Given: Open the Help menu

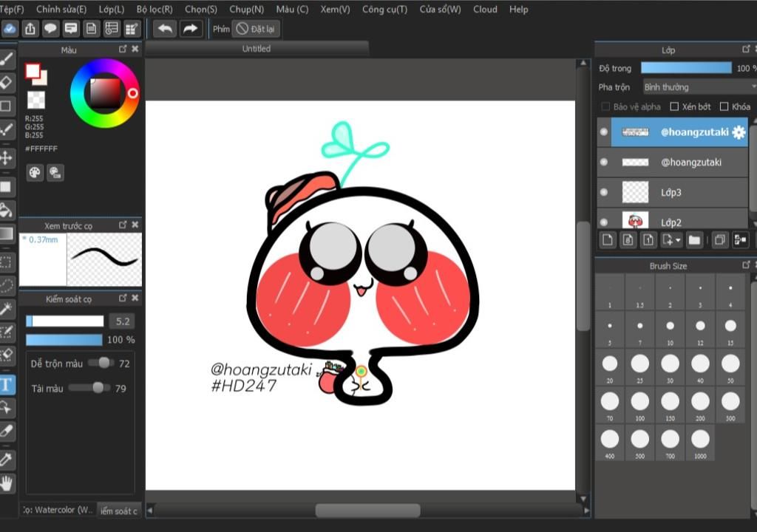Looking at the screenshot, I should 518,9.
